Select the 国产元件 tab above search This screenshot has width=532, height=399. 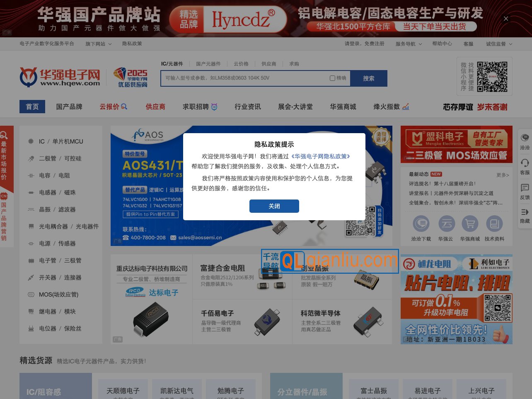208,64
